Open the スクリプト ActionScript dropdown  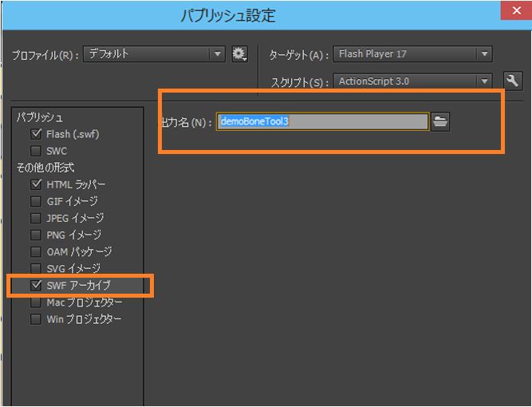(x=412, y=81)
